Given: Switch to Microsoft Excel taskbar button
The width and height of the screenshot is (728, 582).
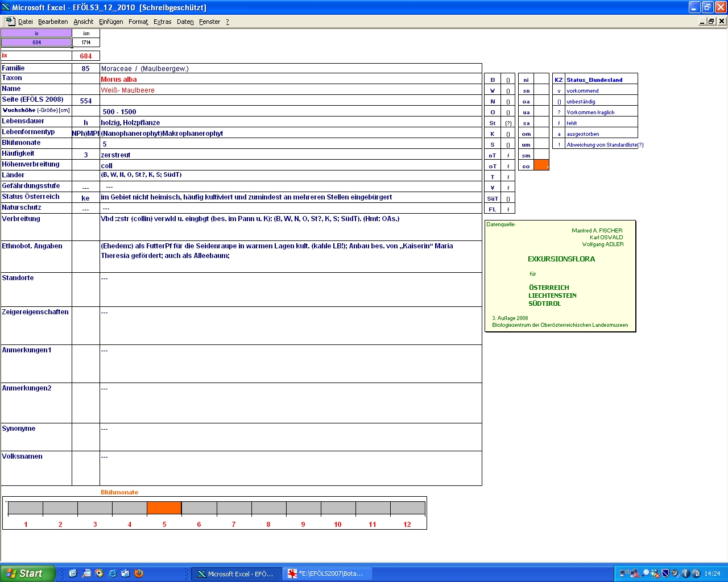Looking at the screenshot, I should [236, 574].
